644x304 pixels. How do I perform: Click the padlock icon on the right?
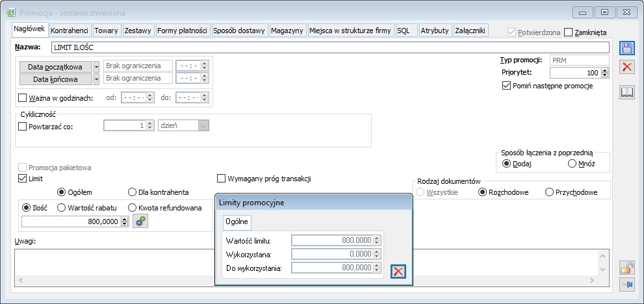point(626,268)
